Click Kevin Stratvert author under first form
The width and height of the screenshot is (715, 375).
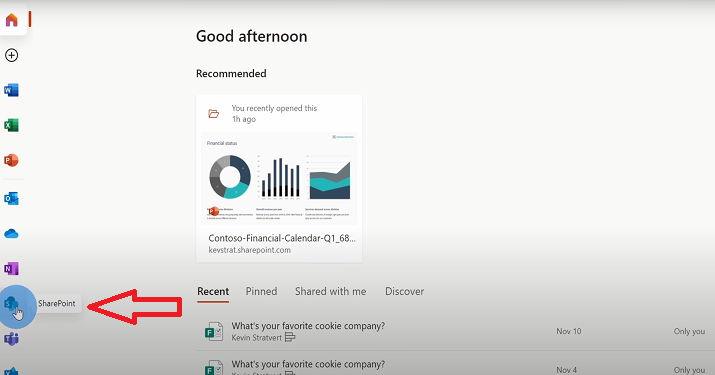257,338
